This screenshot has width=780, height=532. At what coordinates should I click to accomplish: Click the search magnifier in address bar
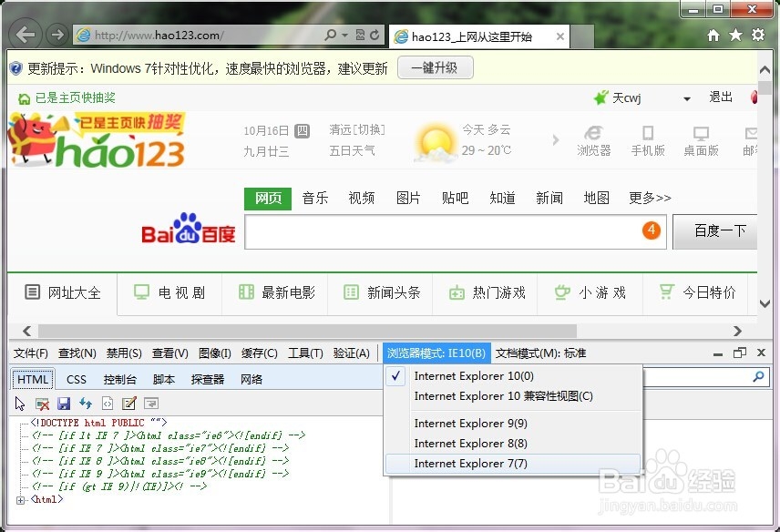[x=331, y=35]
